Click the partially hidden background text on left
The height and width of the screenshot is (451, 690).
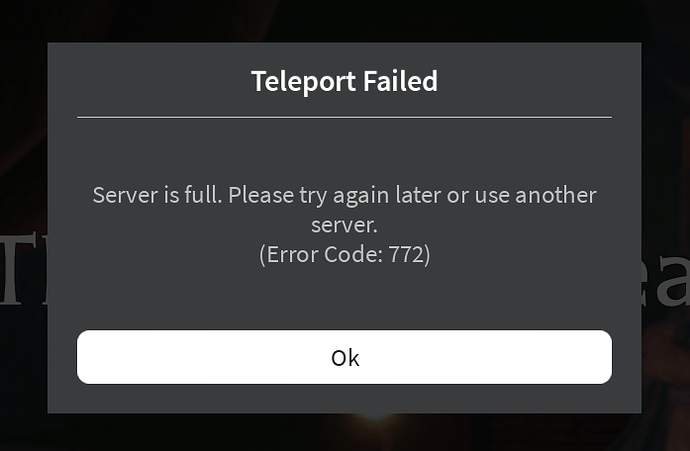point(24,269)
